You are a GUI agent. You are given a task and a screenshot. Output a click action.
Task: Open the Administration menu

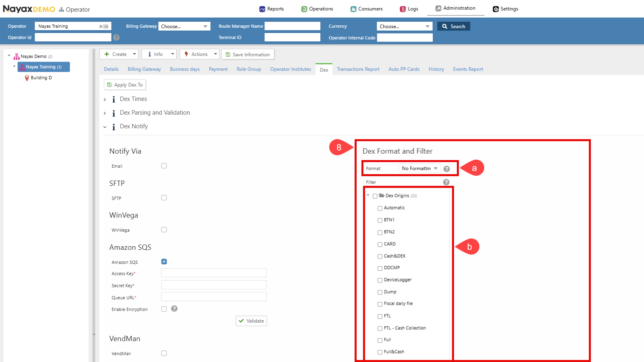pyautogui.click(x=455, y=8)
